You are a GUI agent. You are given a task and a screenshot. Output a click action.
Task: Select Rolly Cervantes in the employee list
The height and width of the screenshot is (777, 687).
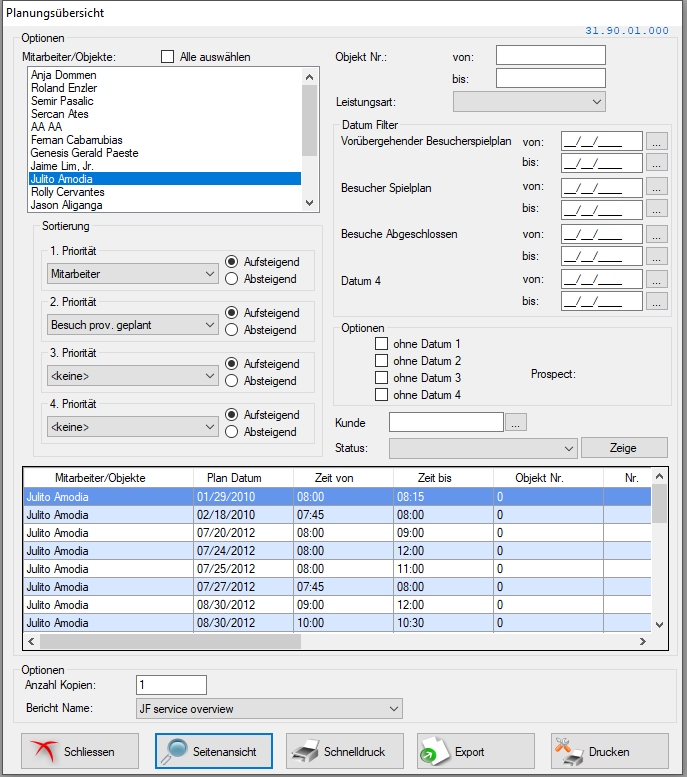click(x=165, y=192)
